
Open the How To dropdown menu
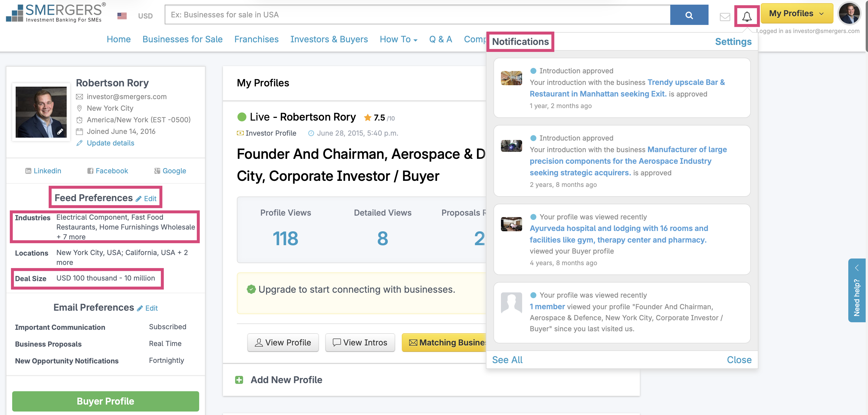[x=398, y=39]
